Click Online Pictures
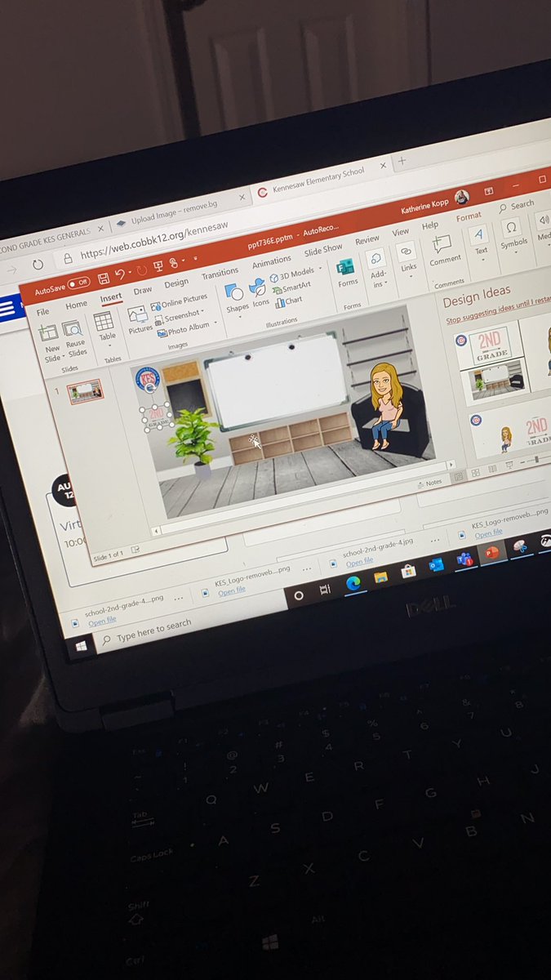This screenshot has width=551, height=980. pyautogui.click(x=180, y=301)
